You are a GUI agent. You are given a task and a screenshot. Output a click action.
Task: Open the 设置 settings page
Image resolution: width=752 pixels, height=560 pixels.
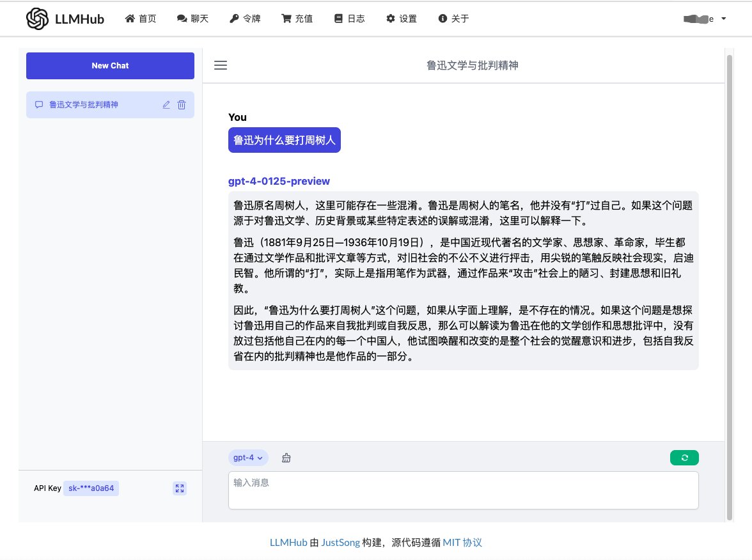click(402, 19)
